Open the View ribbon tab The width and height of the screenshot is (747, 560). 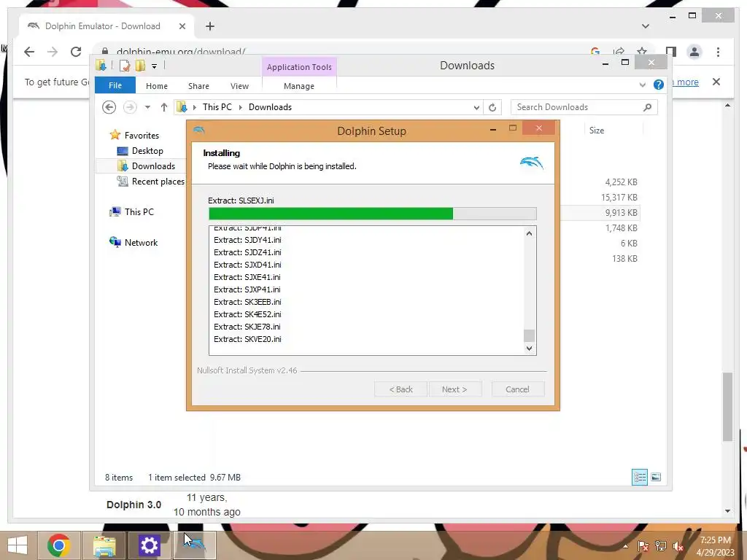pos(239,86)
